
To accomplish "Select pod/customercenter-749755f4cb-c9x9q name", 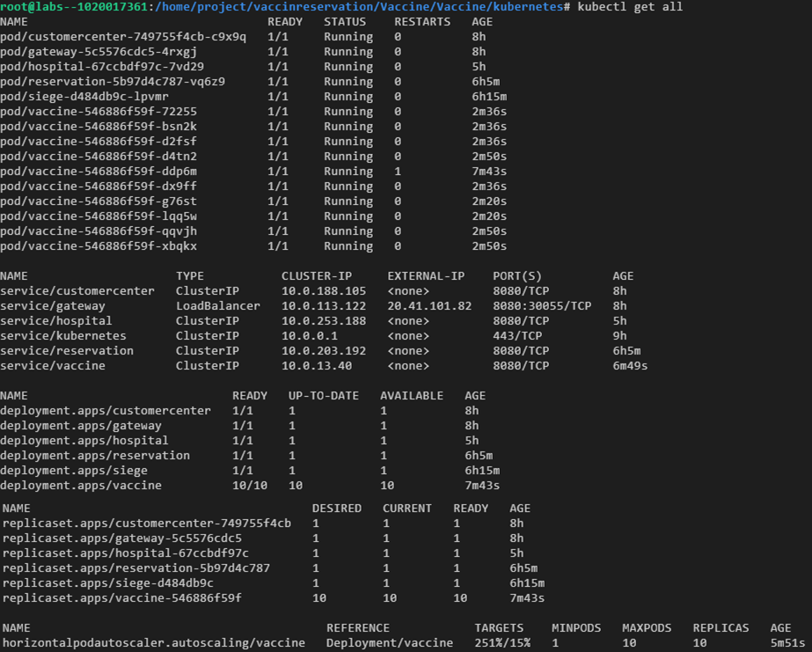I will pos(123,37).
